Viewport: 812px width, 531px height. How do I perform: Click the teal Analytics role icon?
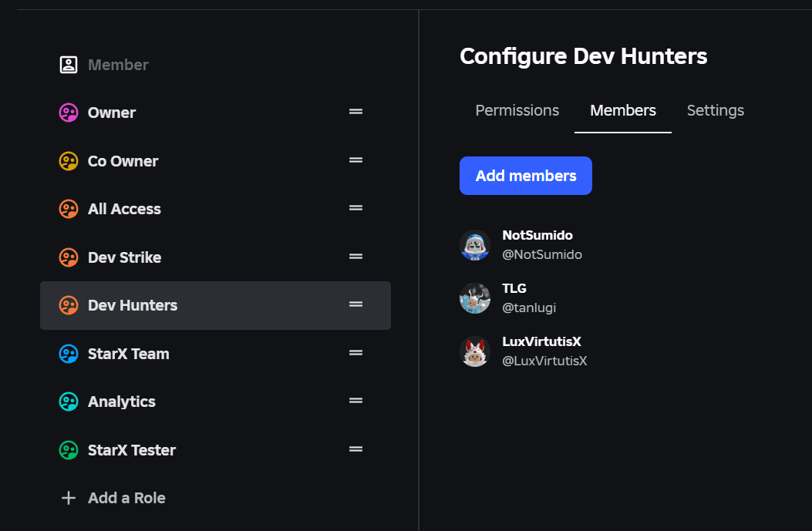pyautogui.click(x=68, y=402)
